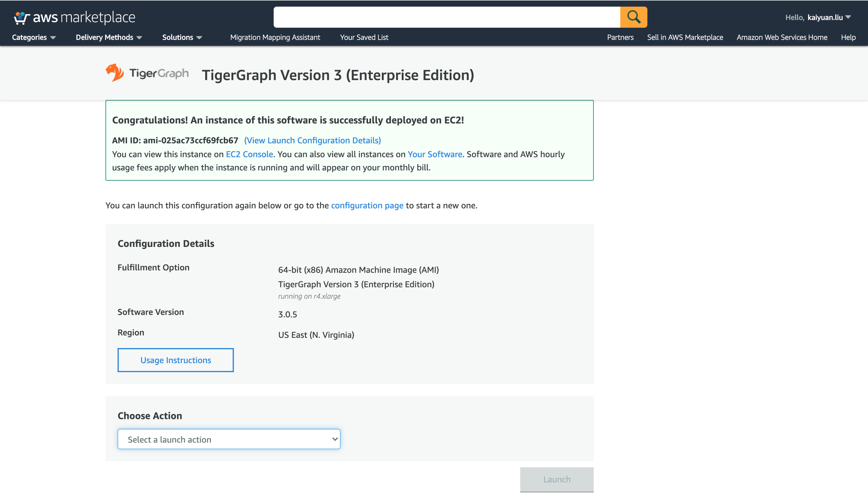This screenshot has height=495, width=868.
Task: Open the Partners page
Action: (x=620, y=37)
